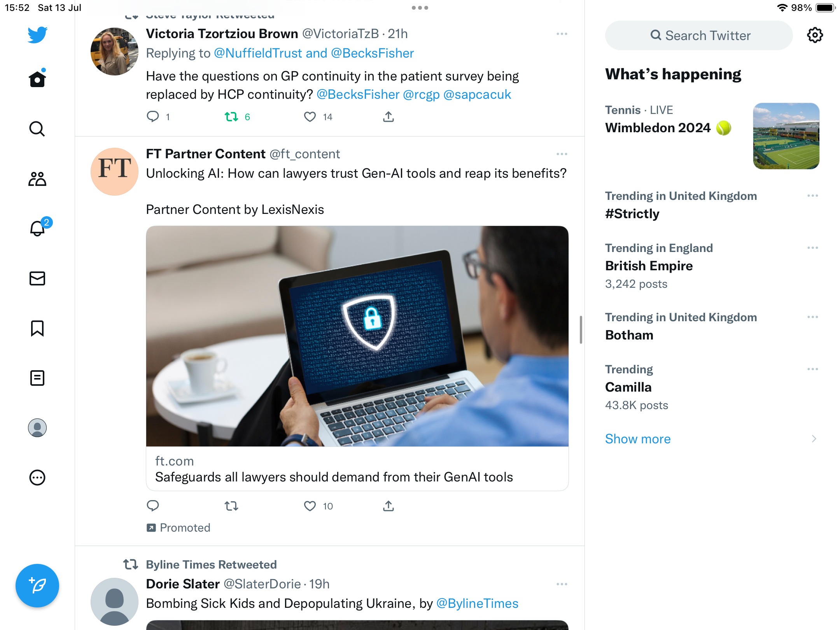The image size is (840, 630).
Task: Open more options for Camilla trend
Action: coord(812,369)
